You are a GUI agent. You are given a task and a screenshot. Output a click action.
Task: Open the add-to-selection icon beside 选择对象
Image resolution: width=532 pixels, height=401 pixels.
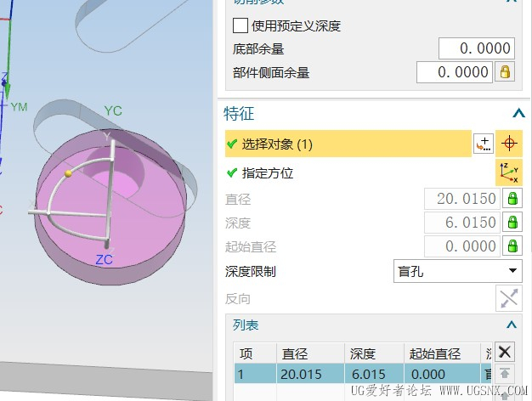[484, 144]
